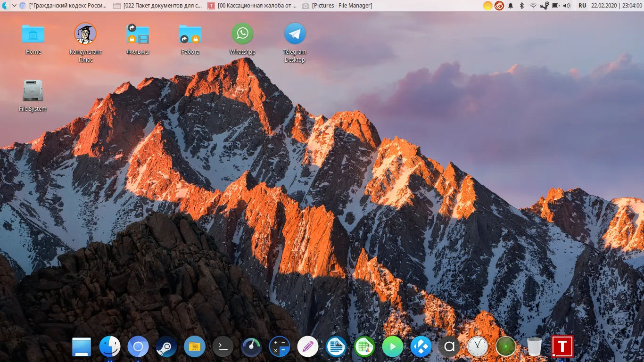Launch Chromium browser from dock
The height and width of the screenshot is (362, 644).
(138, 347)
